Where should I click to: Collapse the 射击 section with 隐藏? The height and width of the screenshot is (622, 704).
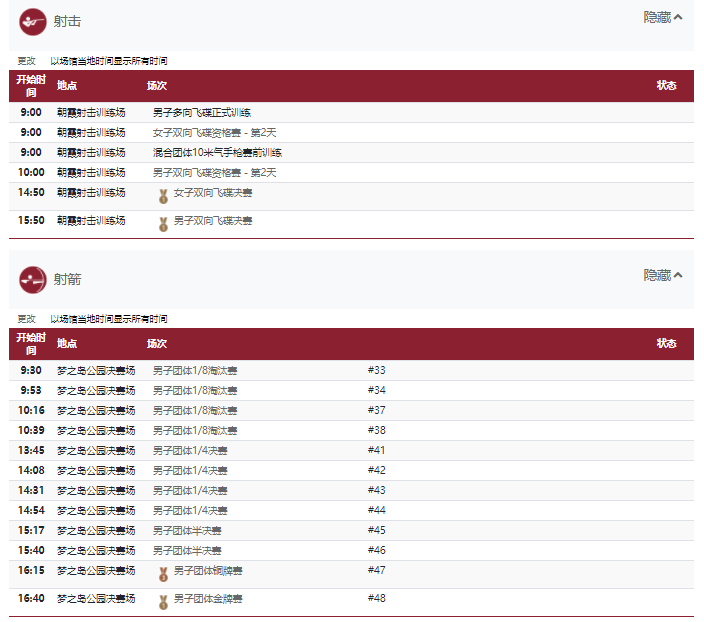(663, 18)
